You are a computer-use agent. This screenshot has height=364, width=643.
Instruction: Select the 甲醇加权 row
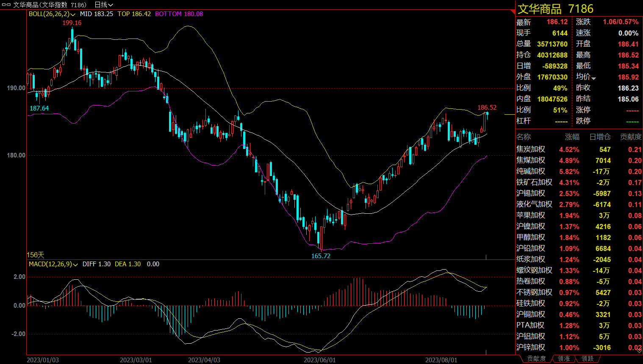pos(579,237)
